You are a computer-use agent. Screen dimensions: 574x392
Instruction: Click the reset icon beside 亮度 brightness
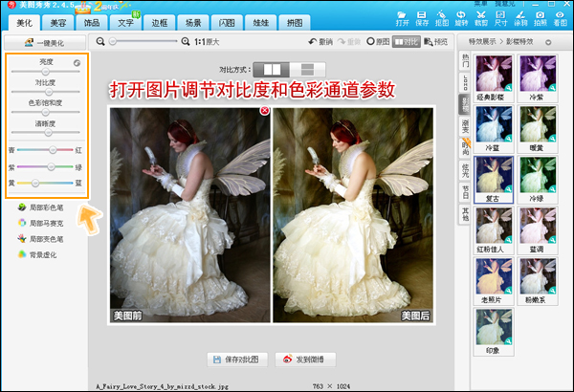click(77, 63)
